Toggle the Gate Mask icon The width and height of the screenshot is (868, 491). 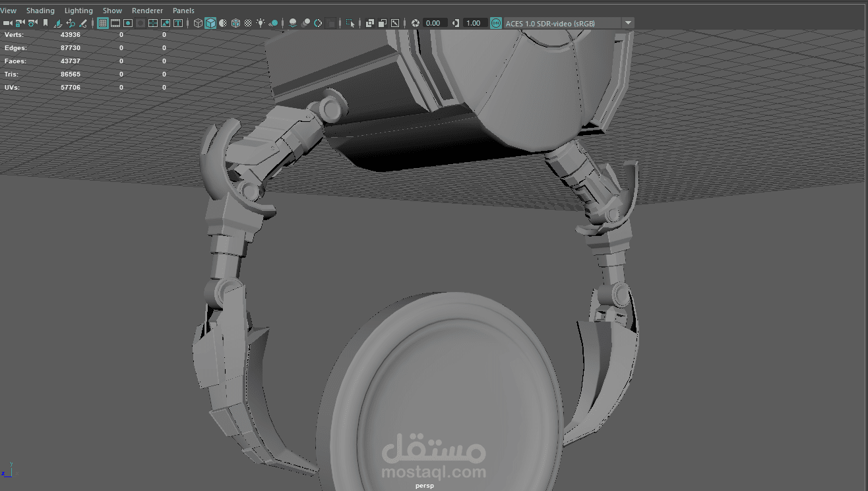coord(140,23)
